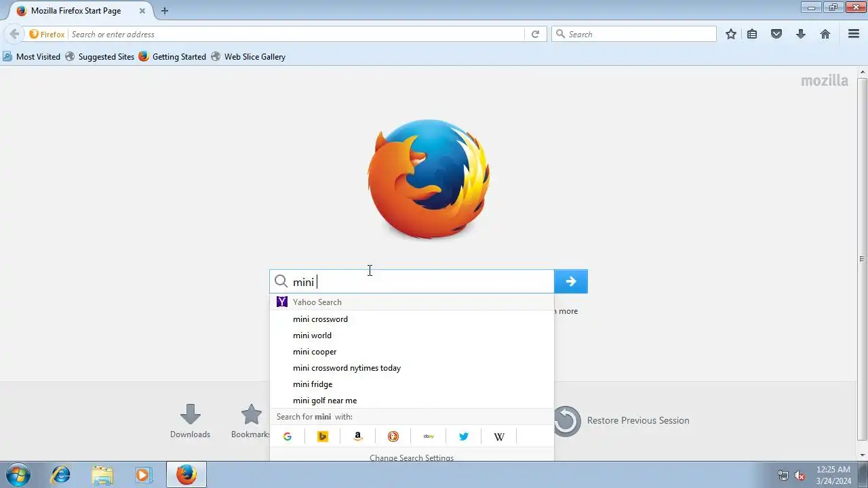Image resolution: width=868 pixels, height=488 pixels.
Task: Launch Internet Explorer from taskbar
Action: coord(61,475)
